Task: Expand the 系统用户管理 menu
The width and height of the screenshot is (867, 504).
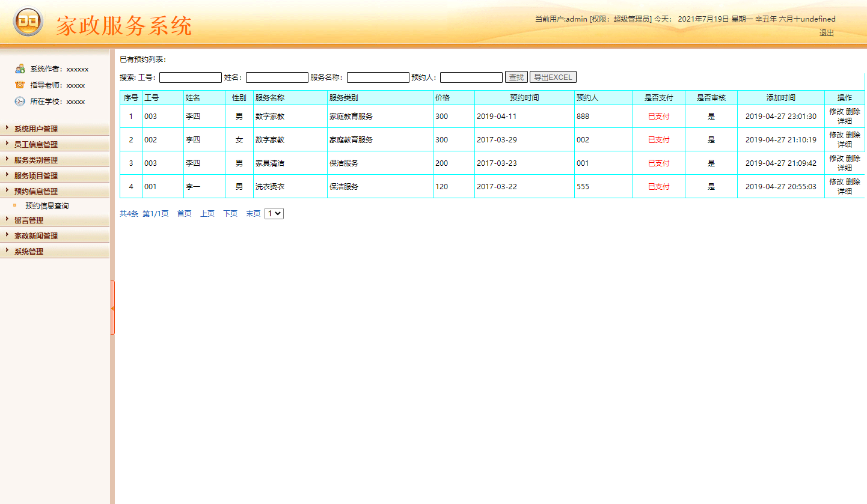Action: 36,128
